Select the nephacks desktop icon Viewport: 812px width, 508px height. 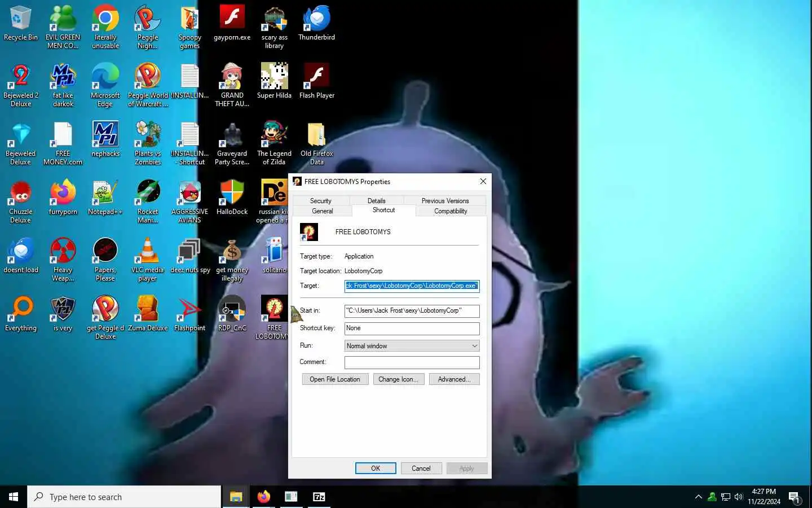pyautogui.click(x=105, y=139)
